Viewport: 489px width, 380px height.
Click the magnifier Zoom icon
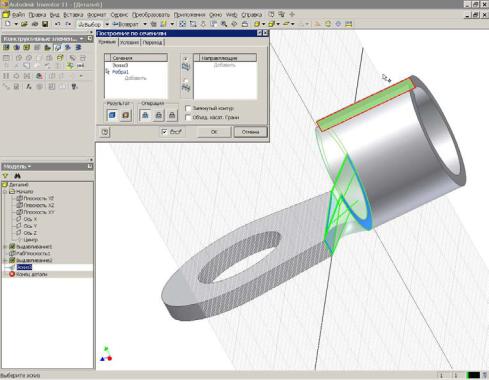[x=224, y=24]
